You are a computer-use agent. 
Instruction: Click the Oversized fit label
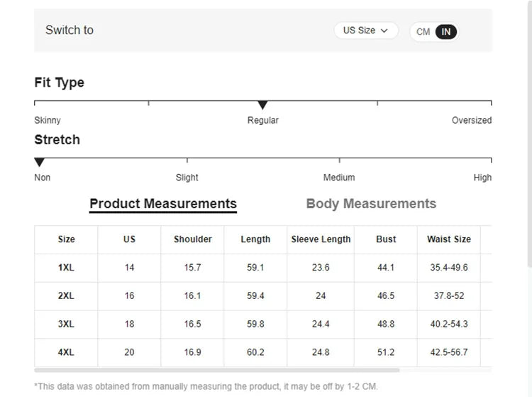471,120
